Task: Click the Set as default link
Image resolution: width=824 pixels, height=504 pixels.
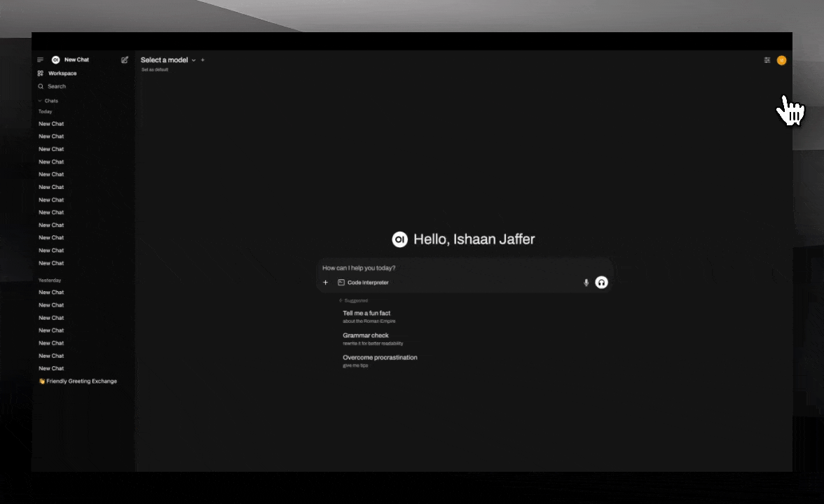Action: click(155, 70)
